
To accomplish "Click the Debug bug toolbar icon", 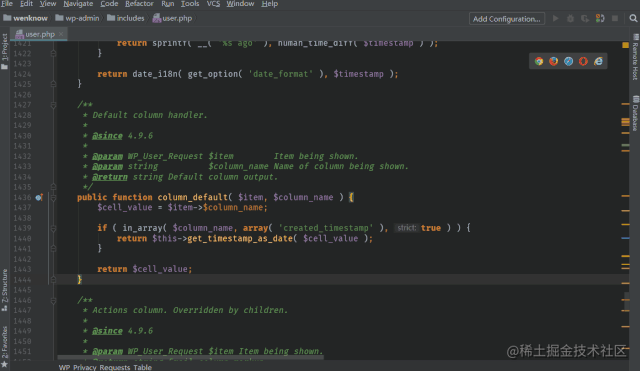I will (571, 18).
